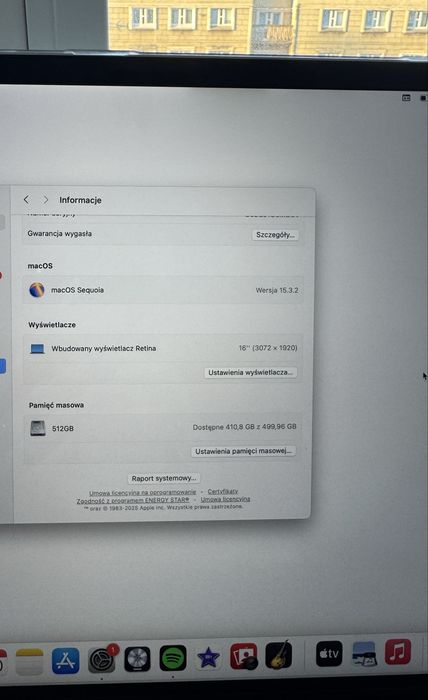428x700 pixels.
Task: Open System Settings icon with badge in Dock
Action: tap(101, 659)
